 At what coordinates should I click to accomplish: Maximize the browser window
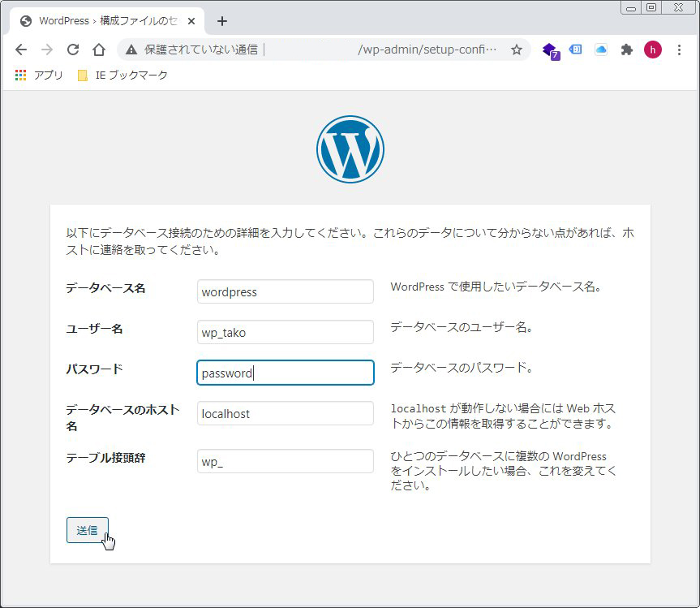click(x=651, y=7)
